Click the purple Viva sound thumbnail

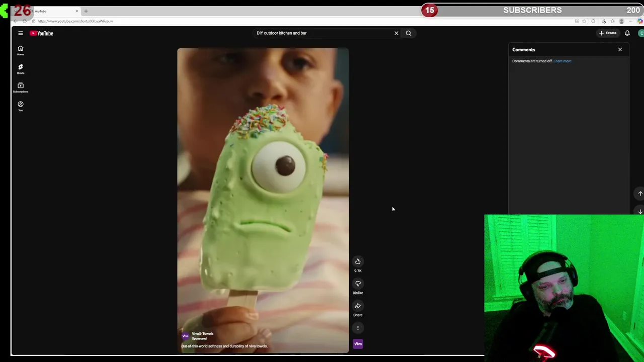[x=358, y=344]
